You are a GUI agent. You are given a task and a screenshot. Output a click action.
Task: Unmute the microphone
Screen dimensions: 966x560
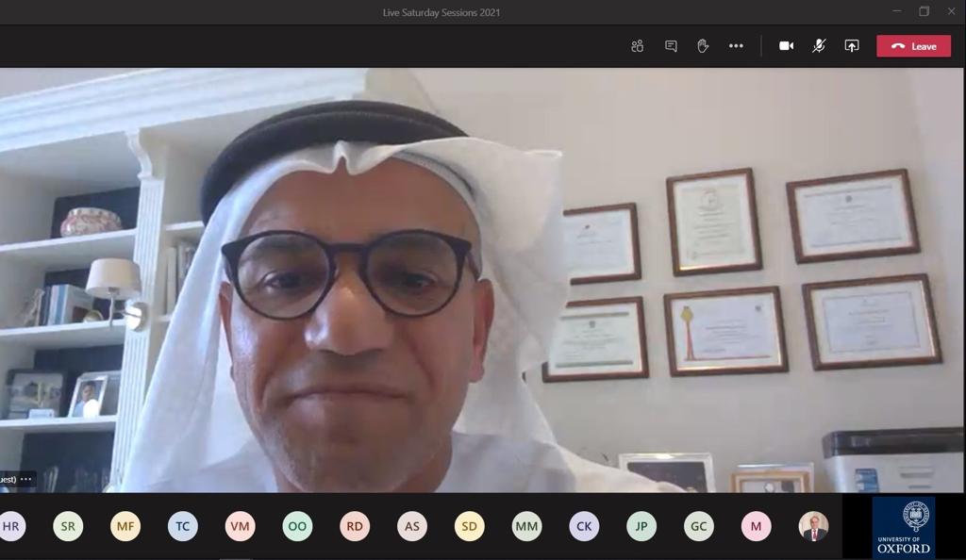pos(819,46)
